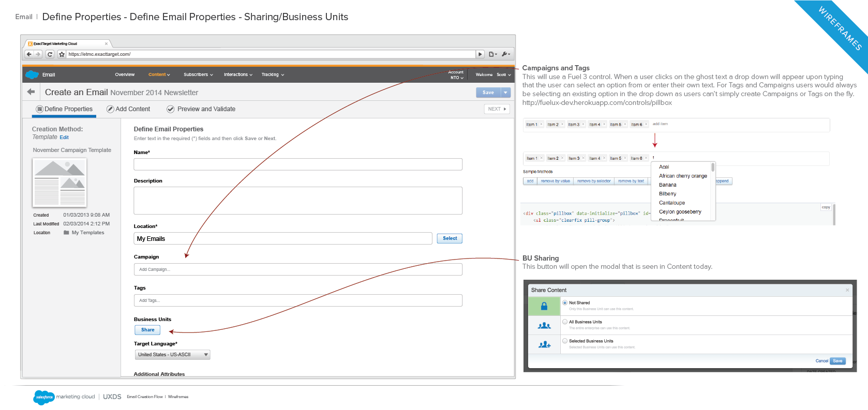Image resolution: width=868 pixels, height=410 pixels.
Task: Switch to Preview and Validate step tab
Action: coord(201,109)
